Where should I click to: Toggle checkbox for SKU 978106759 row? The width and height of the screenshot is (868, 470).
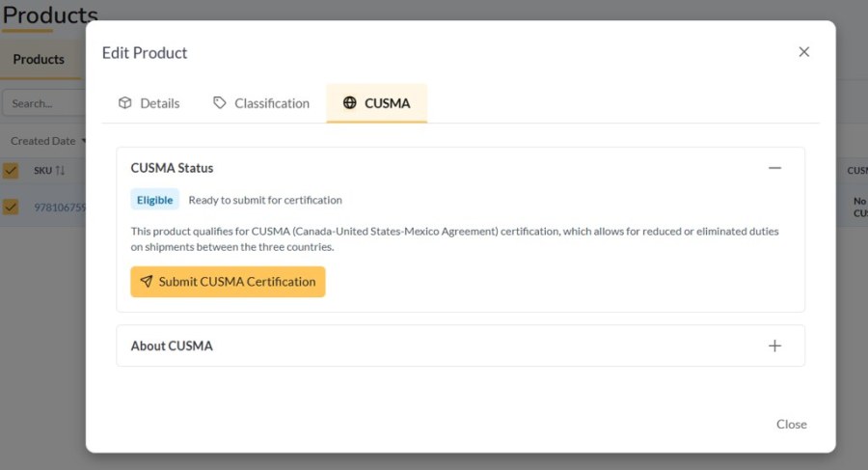pos(11,207)
